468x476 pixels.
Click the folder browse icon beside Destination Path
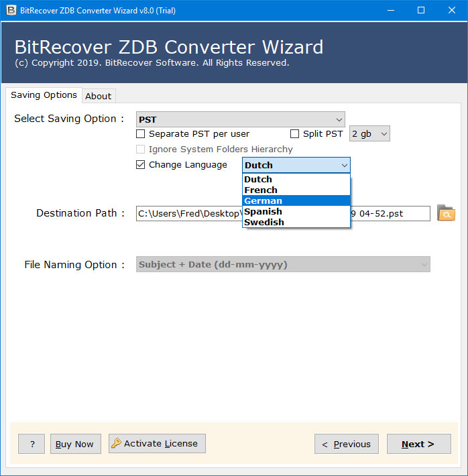click(446, 213)
